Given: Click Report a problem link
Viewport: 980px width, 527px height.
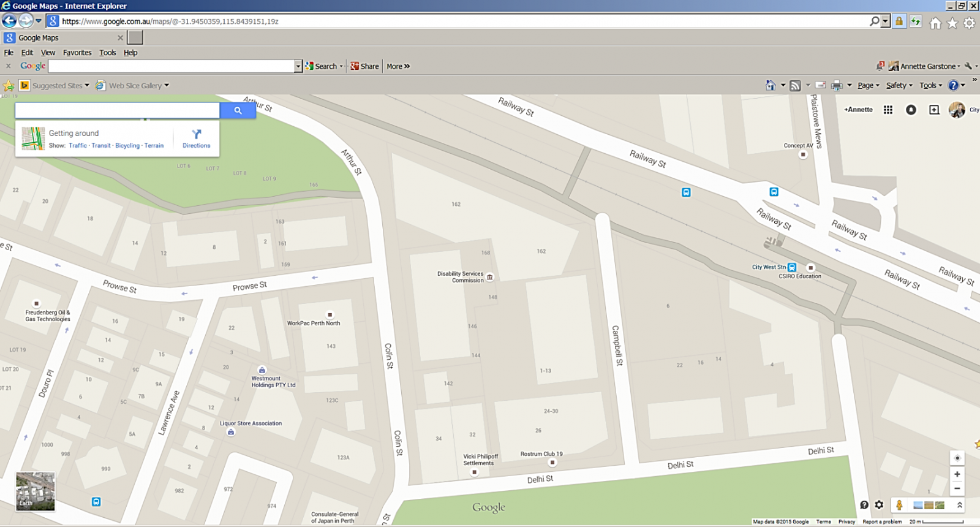Looking at the screenshot, I should pyautogui.click(x=882, y=522).
